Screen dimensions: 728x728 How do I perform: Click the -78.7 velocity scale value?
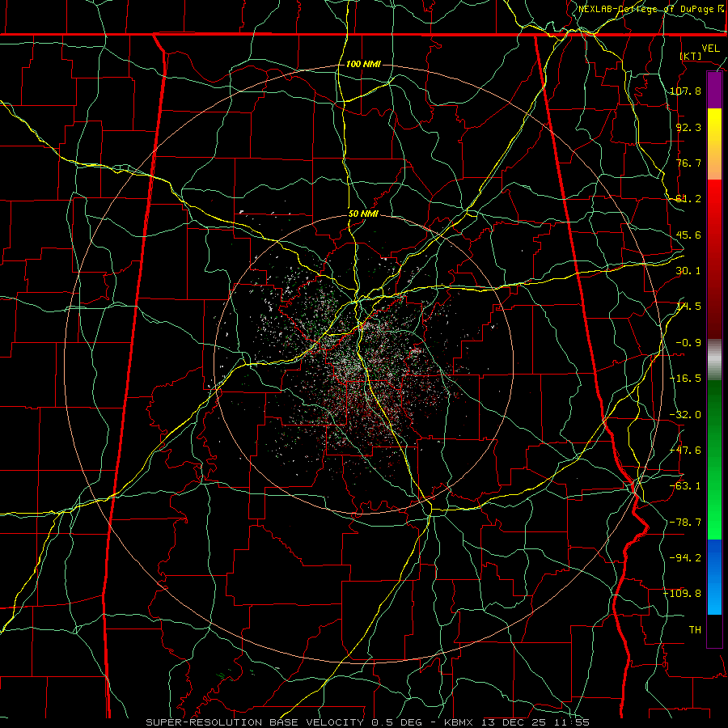pyautogui.click(x=685, y=523)
